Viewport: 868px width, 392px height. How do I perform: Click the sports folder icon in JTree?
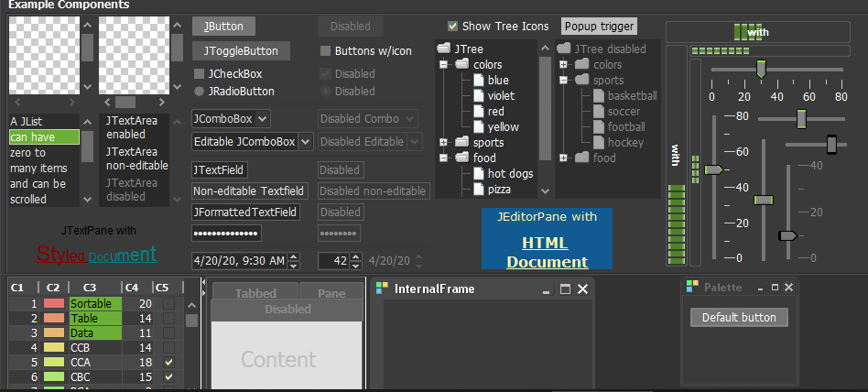(462, 142)
